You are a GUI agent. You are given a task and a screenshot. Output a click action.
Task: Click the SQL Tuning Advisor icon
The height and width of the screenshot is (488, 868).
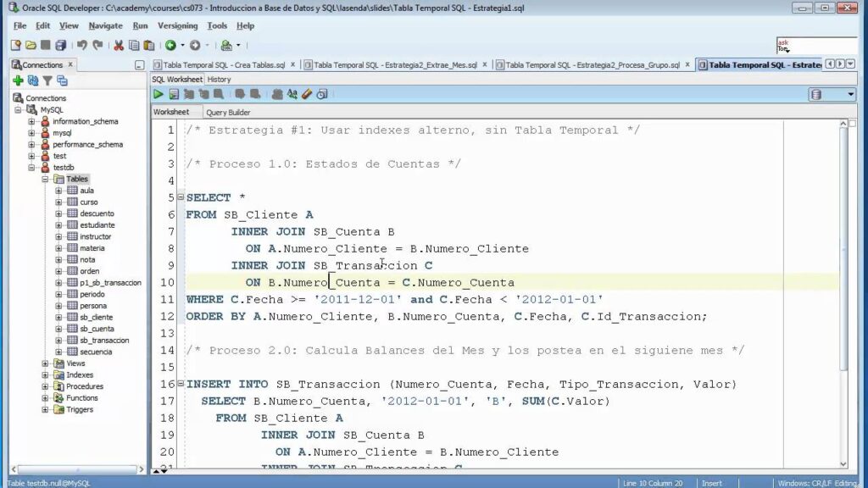(x=219, y=95)
